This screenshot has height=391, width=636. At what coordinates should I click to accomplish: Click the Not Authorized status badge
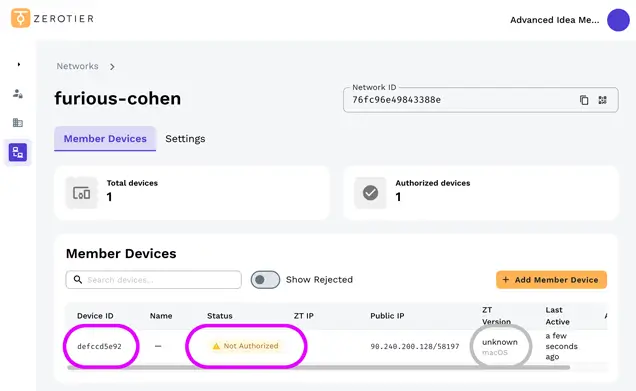(246, 346)
